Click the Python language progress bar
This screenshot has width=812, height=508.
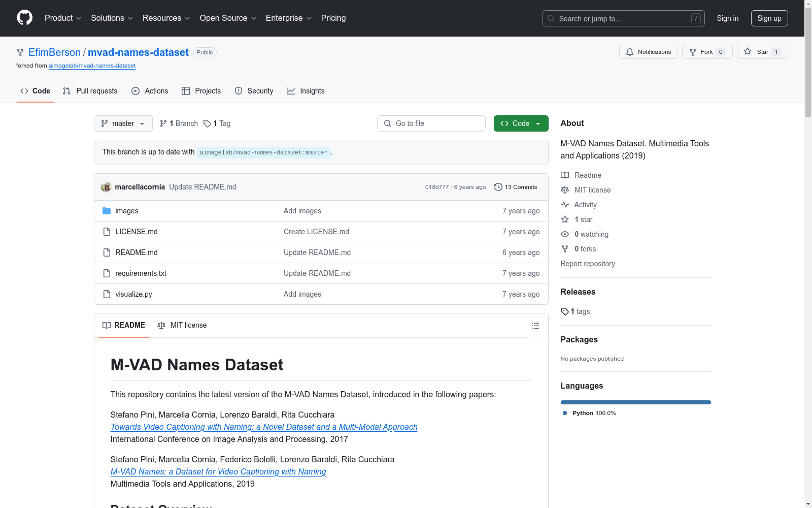click(x=636, y=402)
